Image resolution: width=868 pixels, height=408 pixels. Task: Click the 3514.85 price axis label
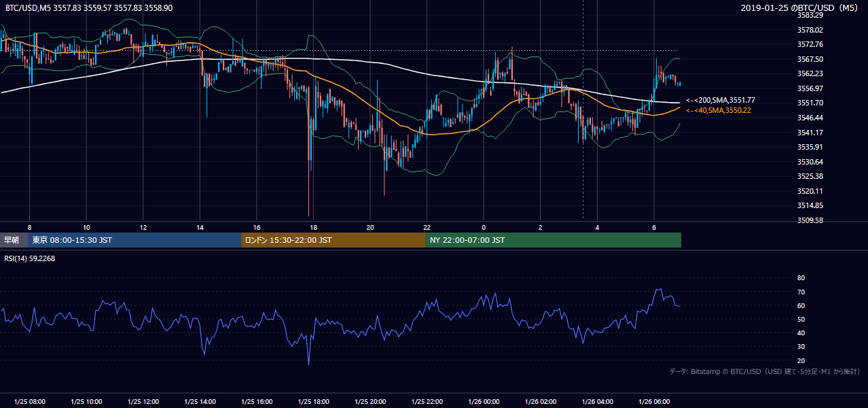[x=811, y=205]
